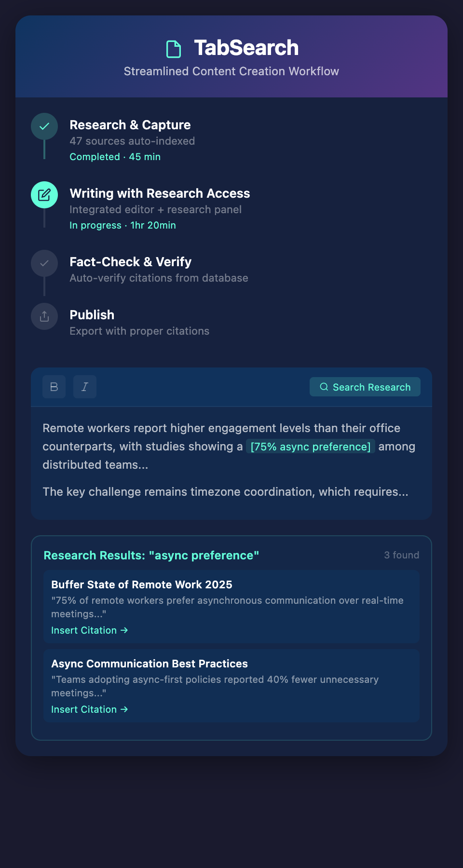The height and width of the screenshot is (868, 463).
Task: Go to the Publish step title
Action: (x=92, y=315)
